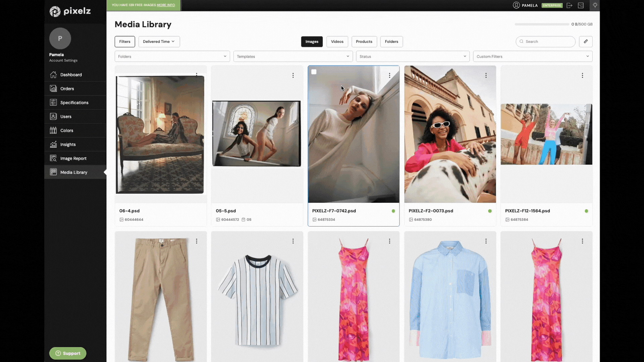
Task: Open three-dot menu on 05-5.psd card
Action: point(293,75)
